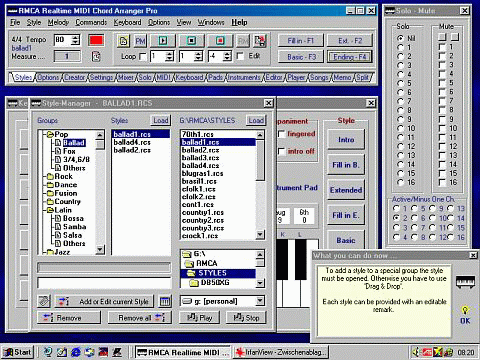Click the Remove button
480x360 pixels.
69,318
